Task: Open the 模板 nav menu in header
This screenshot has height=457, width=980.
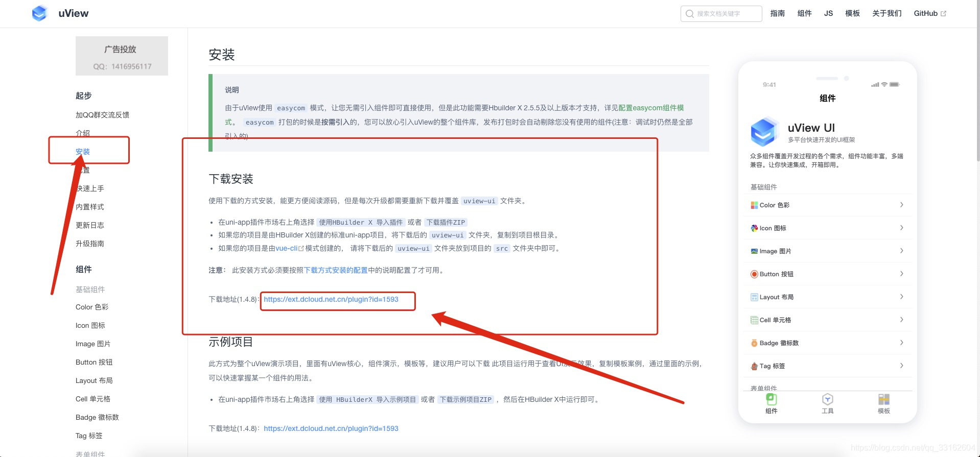Action: tap(853, 13)
